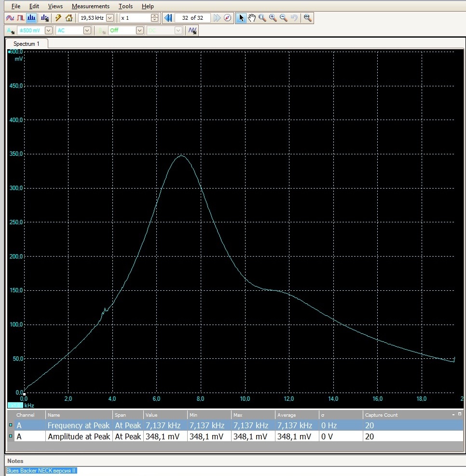This screenshot has width=466, height=476.
Task: Open the File menu
Action: tap(16, 6)
